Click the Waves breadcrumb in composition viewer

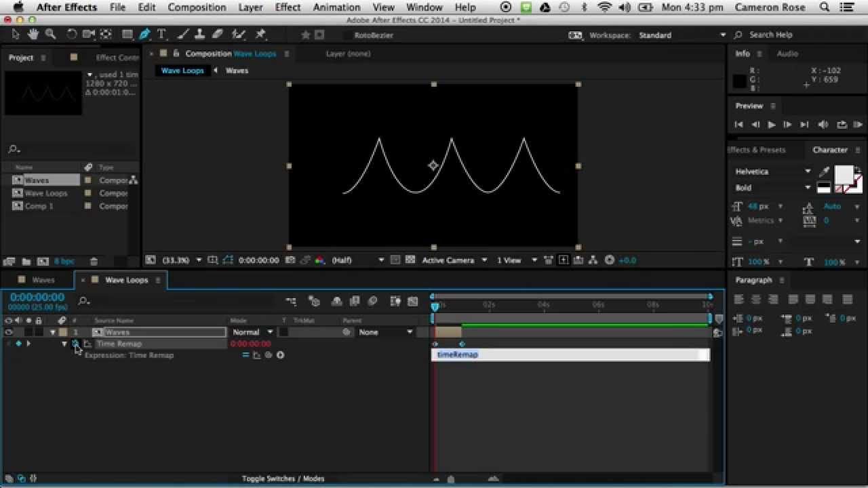click(237, 70)
